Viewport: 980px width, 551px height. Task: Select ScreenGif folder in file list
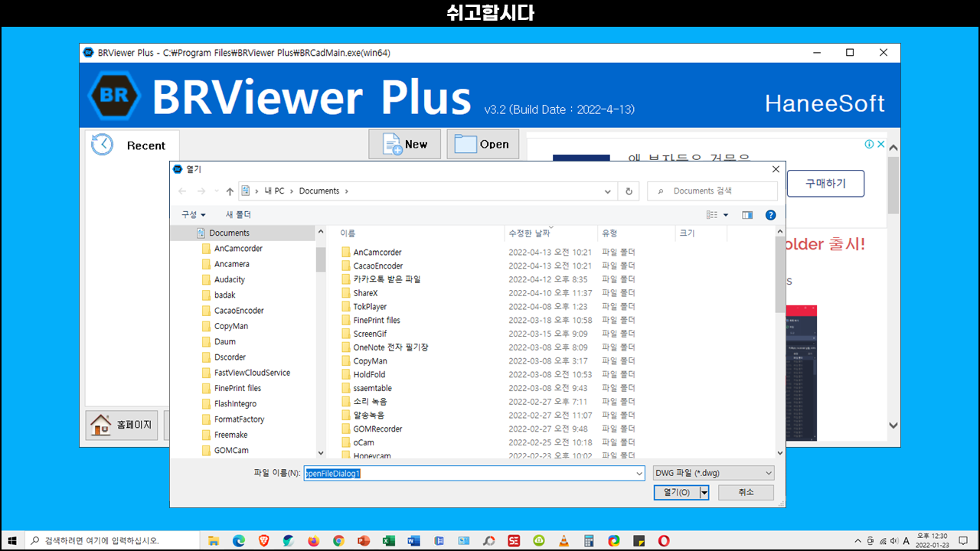(370, 334)
